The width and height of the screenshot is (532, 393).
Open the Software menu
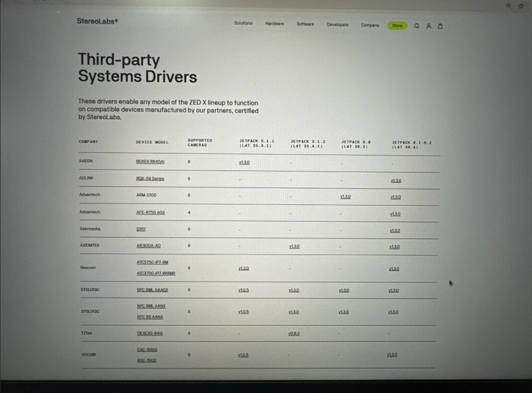pyautogui.click(x=305, y=24)
